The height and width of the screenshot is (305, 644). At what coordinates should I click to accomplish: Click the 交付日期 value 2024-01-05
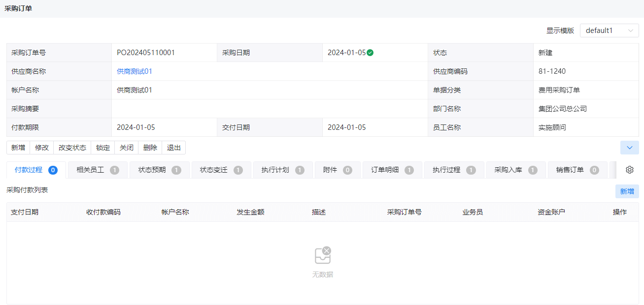(347, 127)
